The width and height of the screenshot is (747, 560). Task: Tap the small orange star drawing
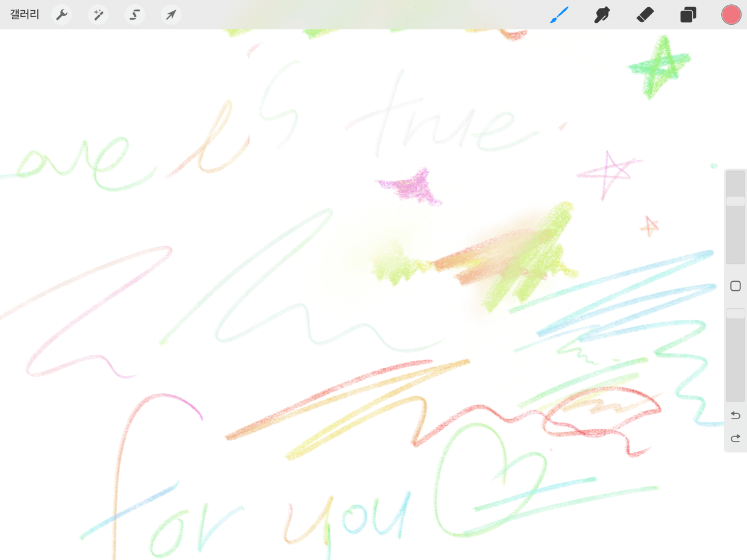[x=649, y=226]
